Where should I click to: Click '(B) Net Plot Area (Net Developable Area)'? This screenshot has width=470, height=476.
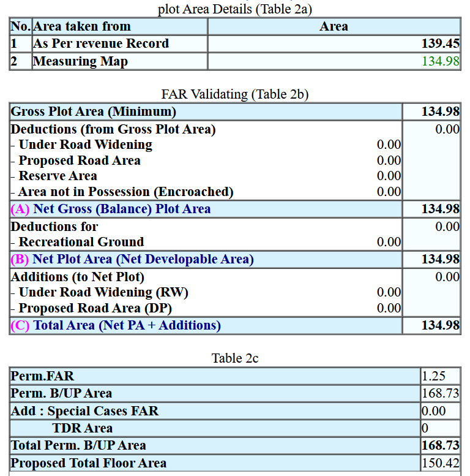point(132,260)
